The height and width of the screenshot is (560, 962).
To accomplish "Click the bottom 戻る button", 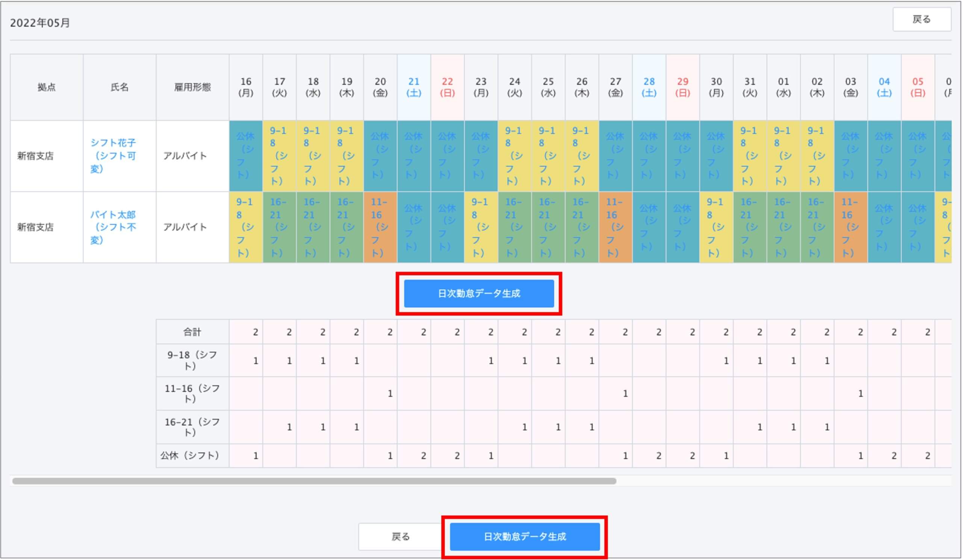I will pos(400,537).
